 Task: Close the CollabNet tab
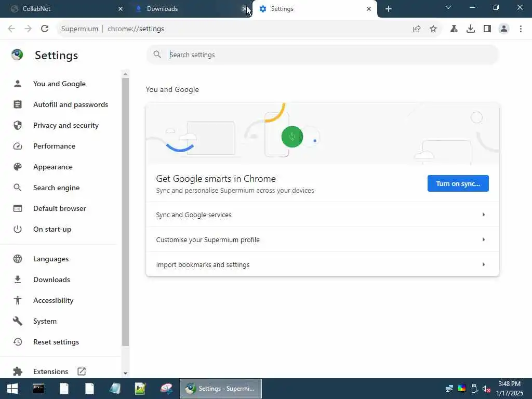[x=120, y=9]
